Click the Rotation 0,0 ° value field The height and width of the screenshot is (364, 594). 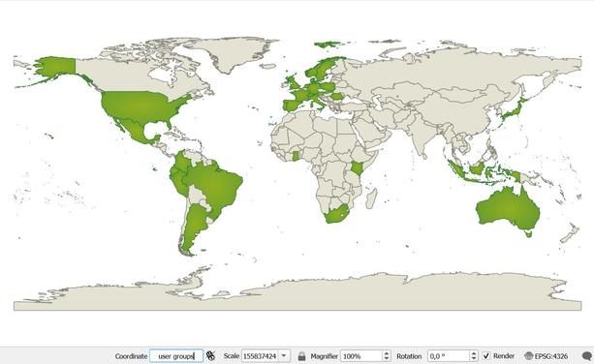coord(449,356)
